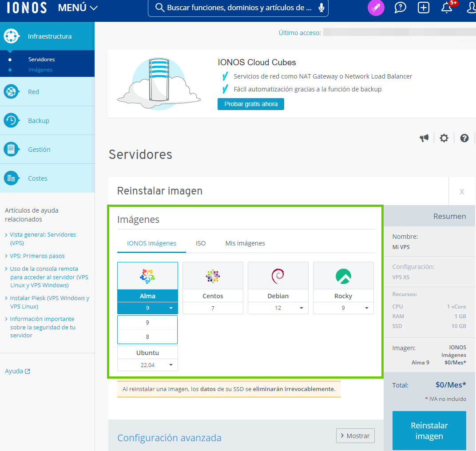The height and width of the screenshot is (451, 476).
Task: Click the Gestión clipboard icon
Action: coord(11,149)
